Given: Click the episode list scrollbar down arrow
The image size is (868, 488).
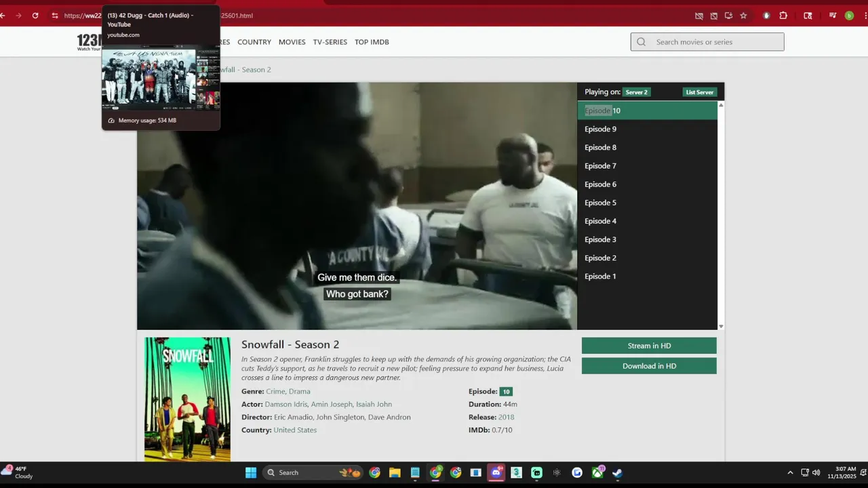Looking at the screenshot, I should point(721,327).
